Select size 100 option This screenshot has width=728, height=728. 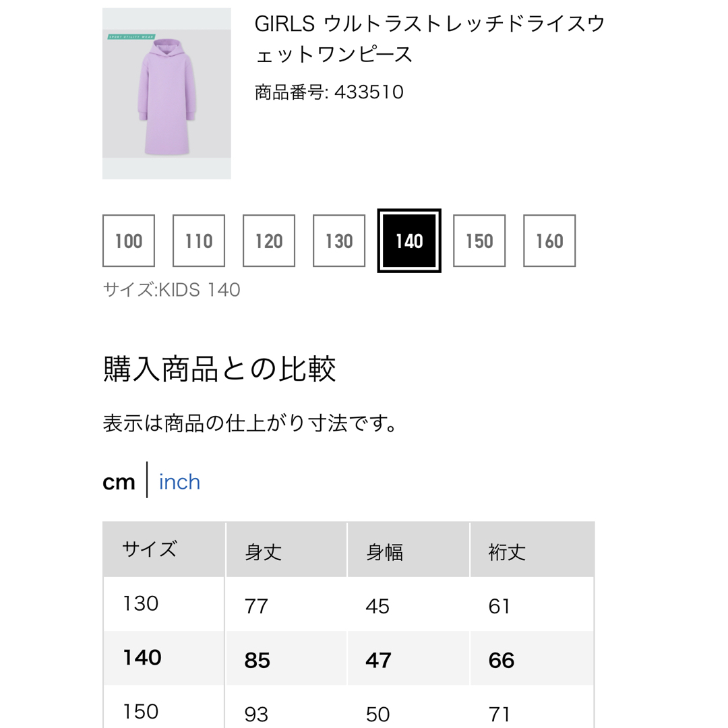click(129, 241)
